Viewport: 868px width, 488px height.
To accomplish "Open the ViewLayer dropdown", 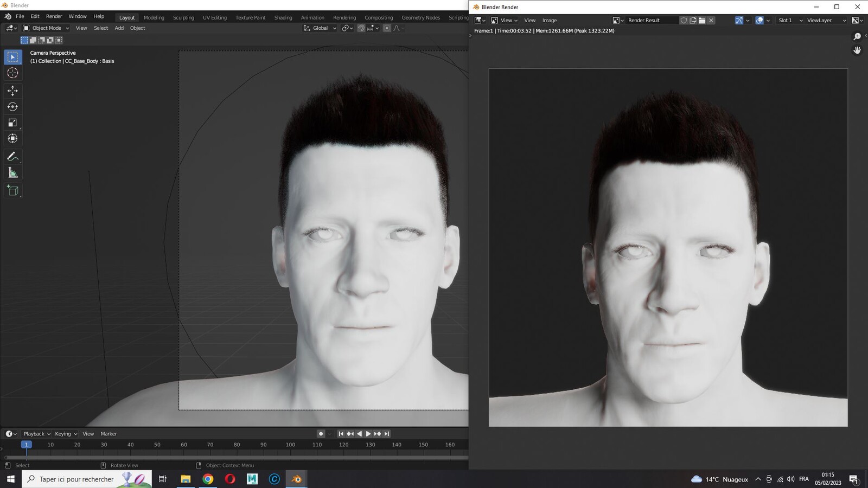I will point(826,21).
